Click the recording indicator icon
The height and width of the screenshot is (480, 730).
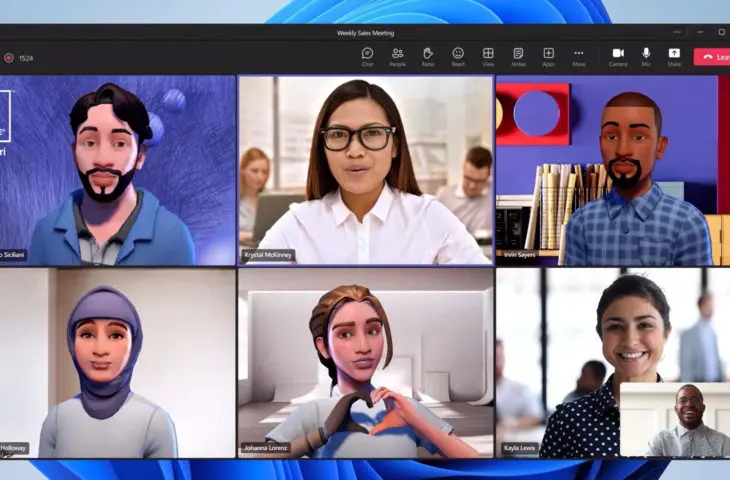9,58
